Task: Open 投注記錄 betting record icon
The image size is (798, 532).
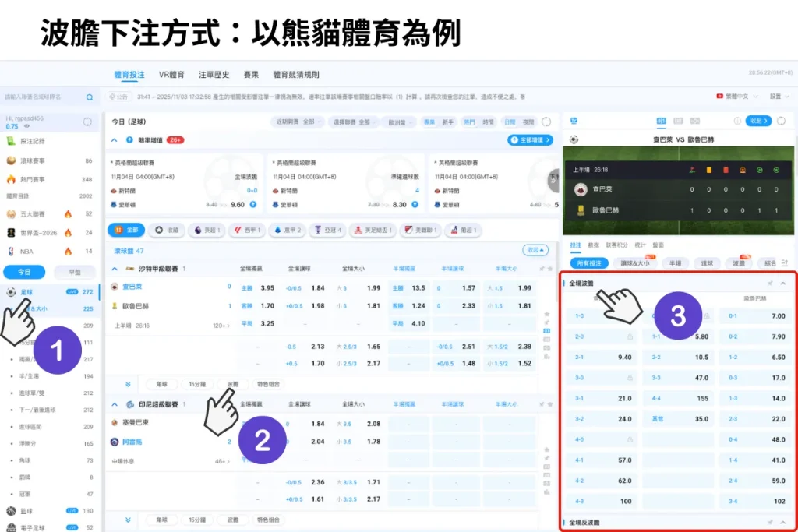Action: click(x=11, y=141)
